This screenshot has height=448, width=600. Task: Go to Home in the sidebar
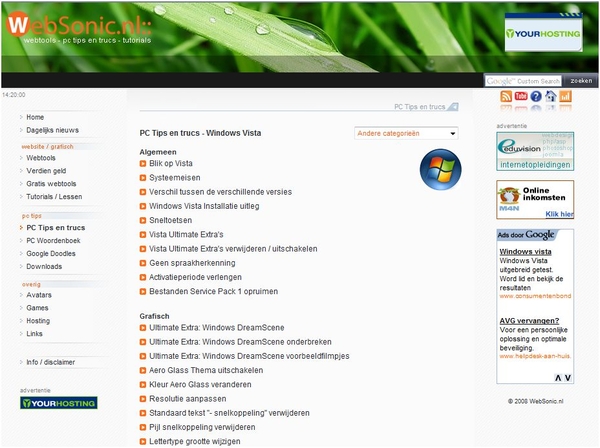[35, 117]
